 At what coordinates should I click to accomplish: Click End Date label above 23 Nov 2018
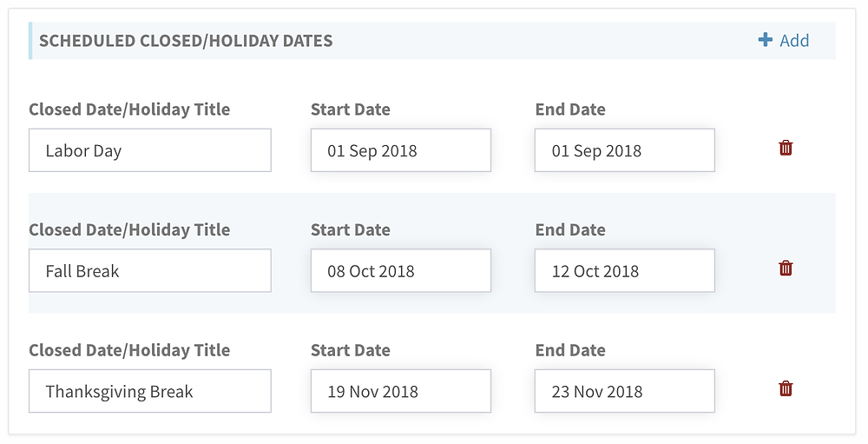(x=570, y=350)
